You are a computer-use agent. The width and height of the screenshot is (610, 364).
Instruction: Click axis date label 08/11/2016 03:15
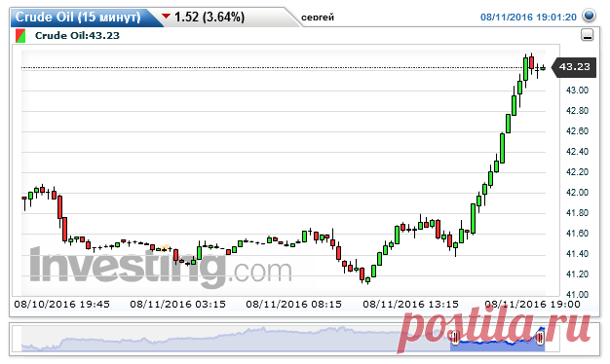(x=177, y=304)
